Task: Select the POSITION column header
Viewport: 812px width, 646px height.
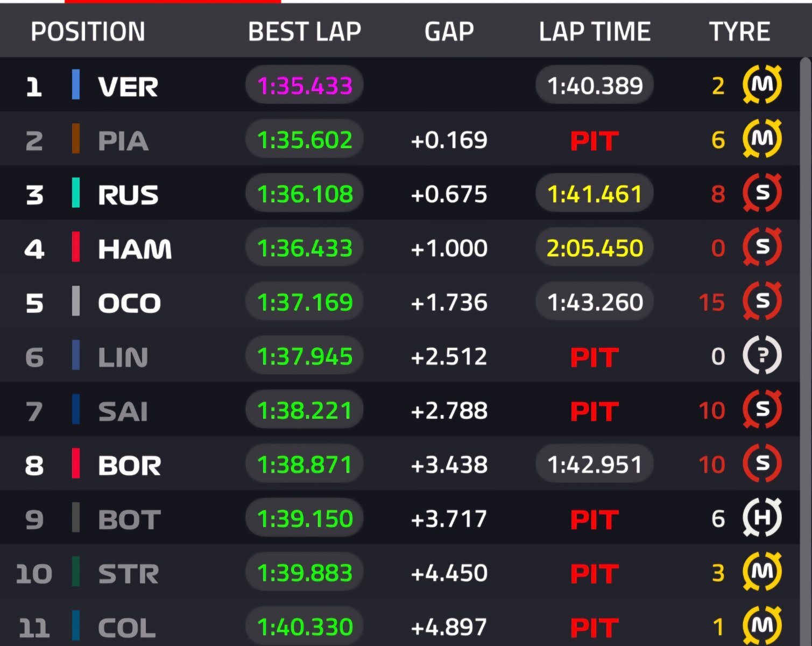Action: pos(88,32)
